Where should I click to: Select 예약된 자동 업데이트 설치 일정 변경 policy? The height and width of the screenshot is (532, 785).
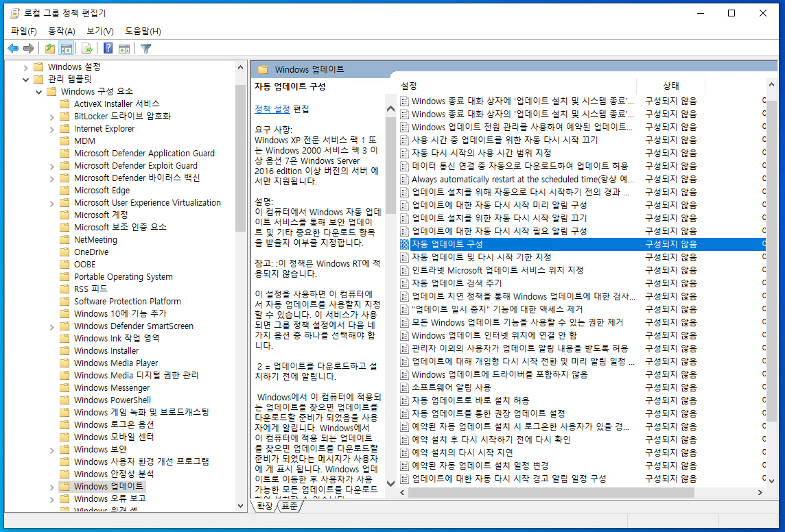pyautogui.click(x=480, y=465)
